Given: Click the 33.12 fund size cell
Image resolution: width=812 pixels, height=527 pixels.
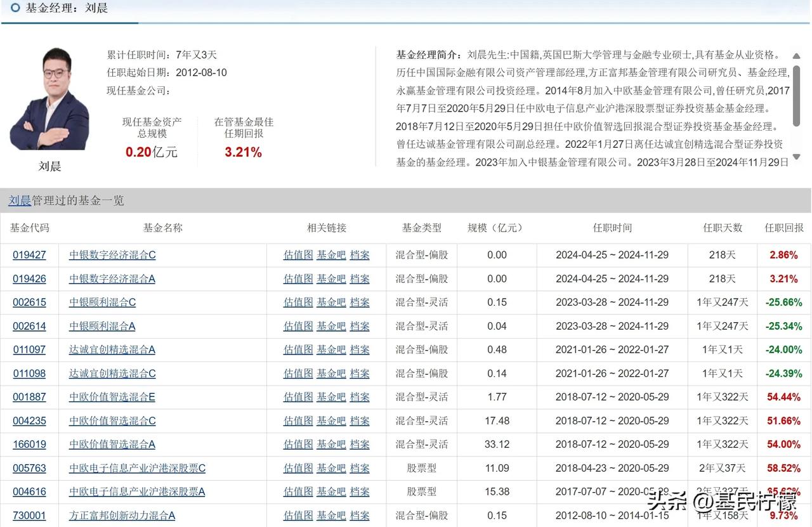Looking at the screenshot, I should [x=497, y=445].
